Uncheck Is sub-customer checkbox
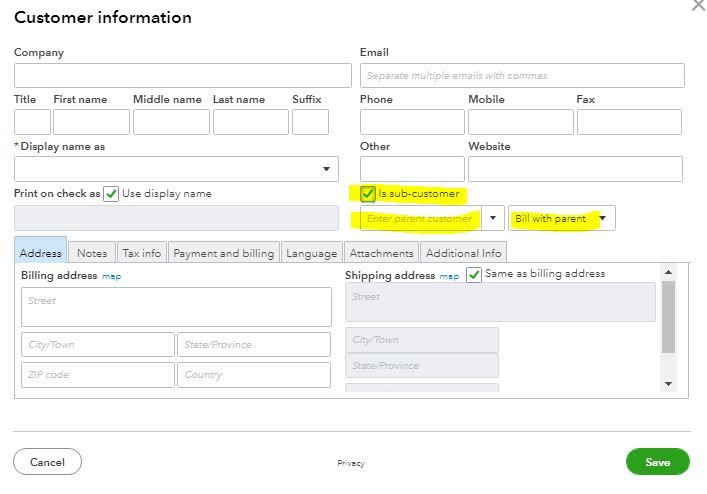Screen dimensions: 707x494 tap(368, 194)
